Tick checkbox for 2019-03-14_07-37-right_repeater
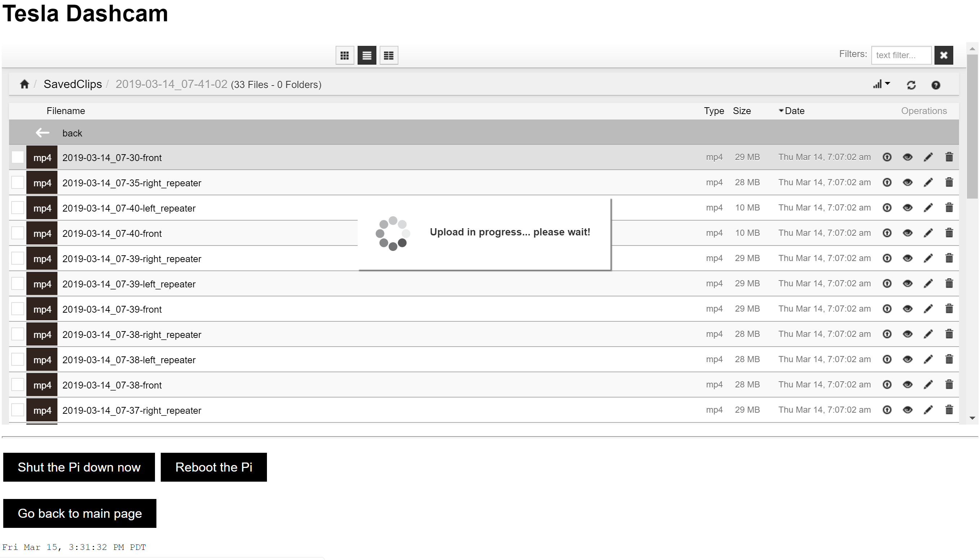The width and height of the screenshot is (980, 560). pyautogui.click(x=18, y=409)
